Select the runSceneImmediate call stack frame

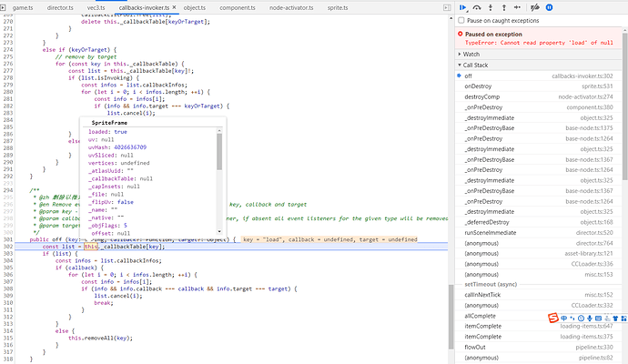[x=539, y=233]
